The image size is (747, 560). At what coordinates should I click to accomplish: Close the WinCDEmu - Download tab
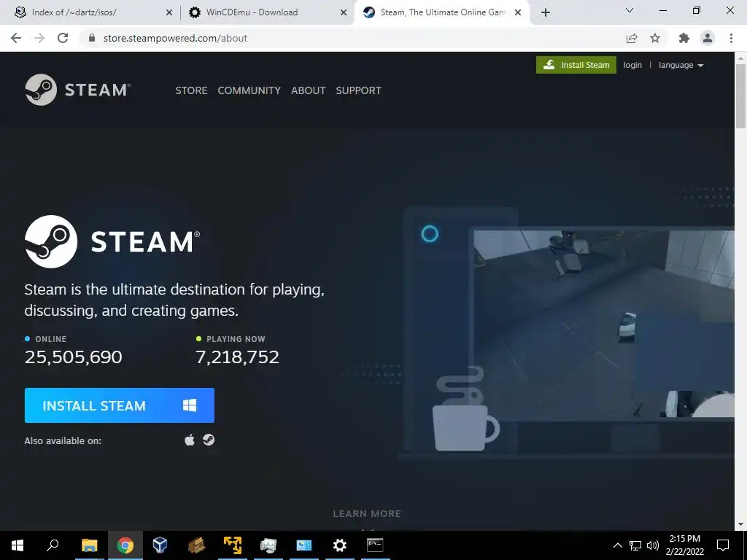(x=344, y=12)
